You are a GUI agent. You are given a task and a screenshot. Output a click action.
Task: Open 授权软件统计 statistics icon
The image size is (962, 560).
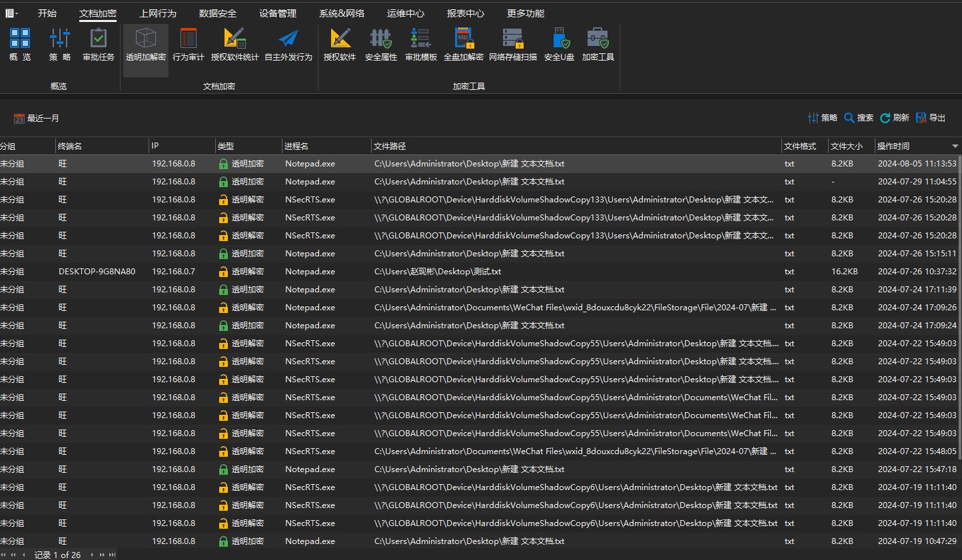click(235, 45)
